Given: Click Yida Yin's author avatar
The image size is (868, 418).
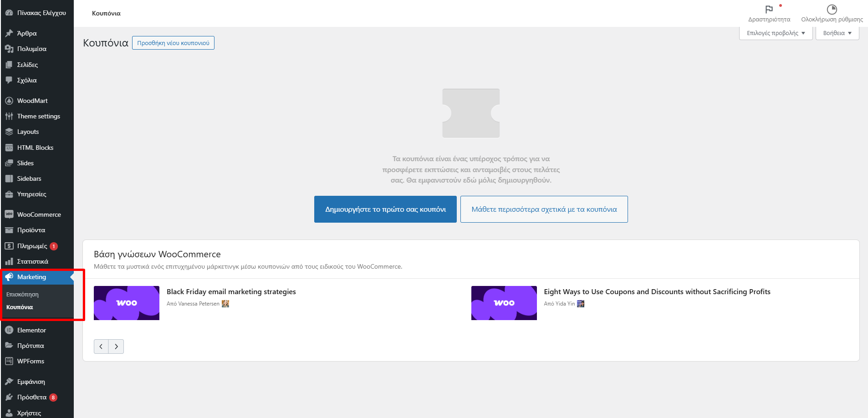Looking at the screenshot, I should coord(581,304).
